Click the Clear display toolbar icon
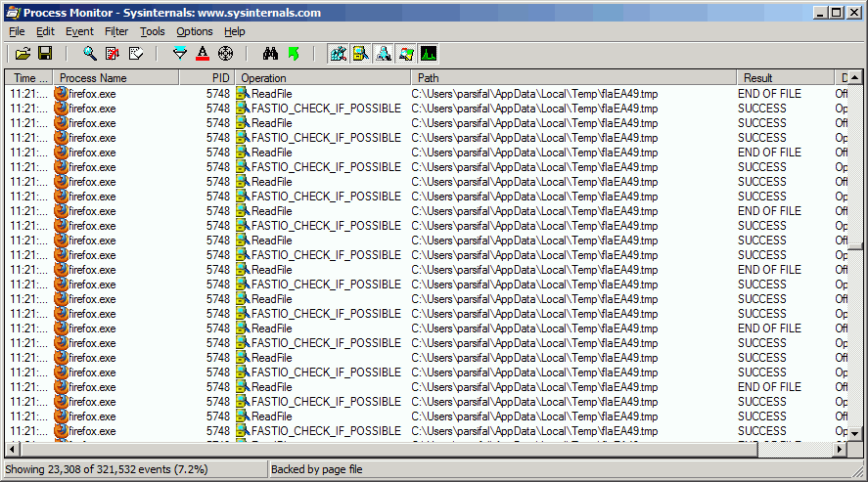This screenshot has height=482, width=868. click(x=136, y=54)
